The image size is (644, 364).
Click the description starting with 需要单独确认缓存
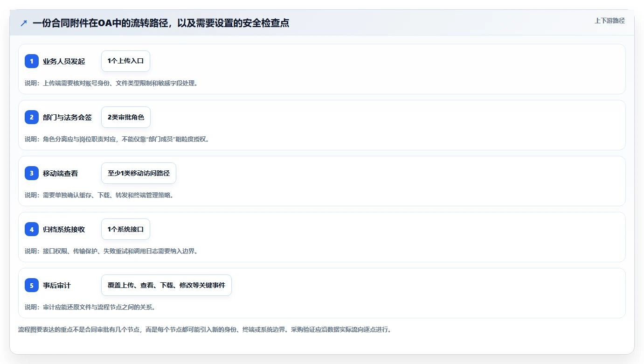click(x=99, y=195)
